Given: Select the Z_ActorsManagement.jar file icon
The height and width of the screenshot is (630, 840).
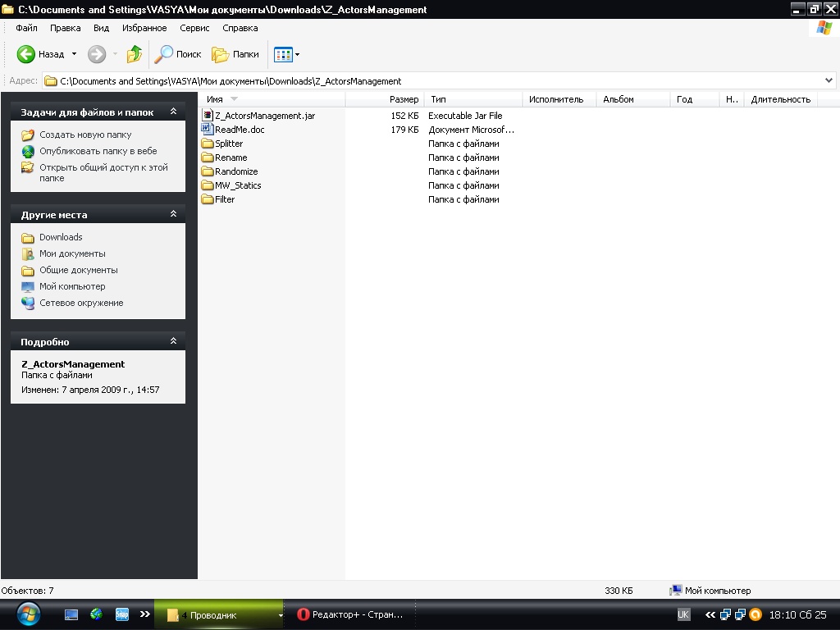Looking at the screenshot, I should 208,115.
